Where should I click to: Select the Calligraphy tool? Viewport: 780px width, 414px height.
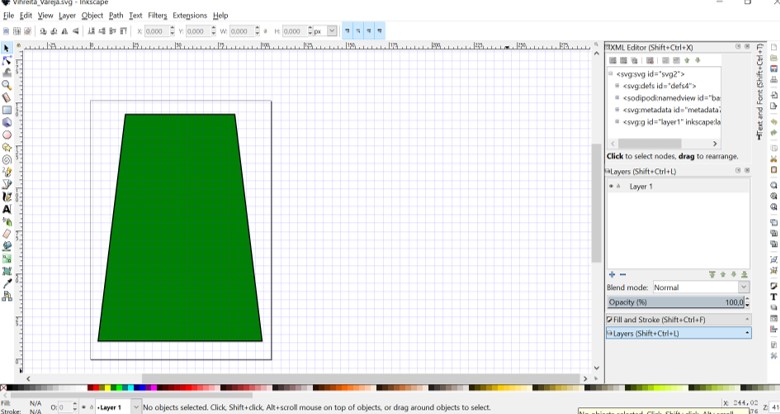point(6,197)
